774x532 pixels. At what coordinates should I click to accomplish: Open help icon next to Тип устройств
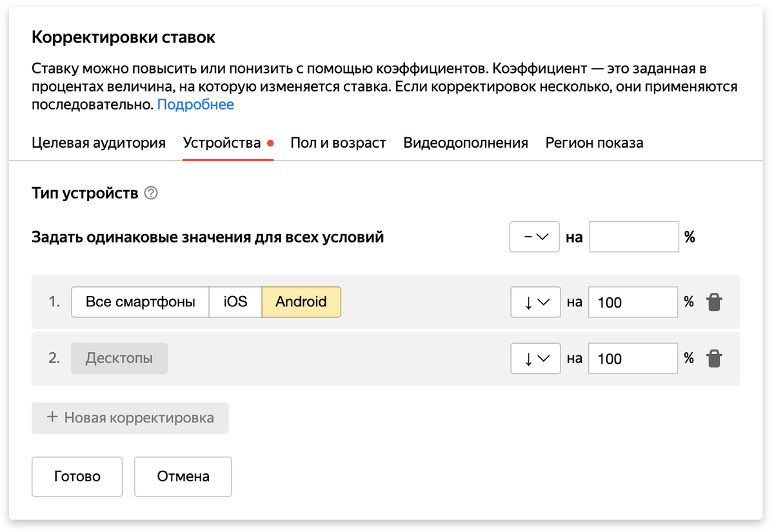click(x=151, y=193)
